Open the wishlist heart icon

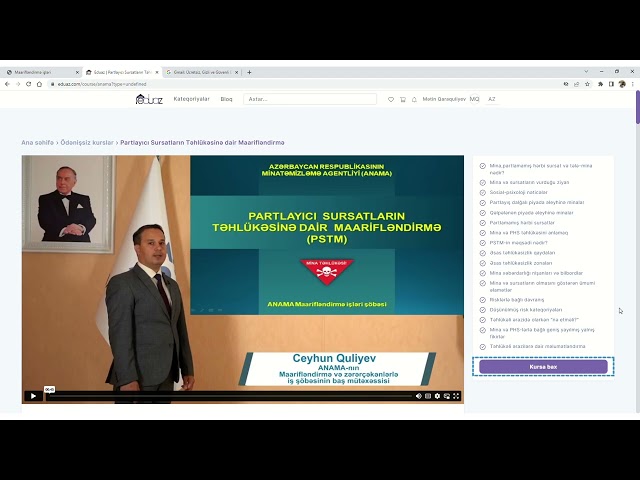coord(391,99)
